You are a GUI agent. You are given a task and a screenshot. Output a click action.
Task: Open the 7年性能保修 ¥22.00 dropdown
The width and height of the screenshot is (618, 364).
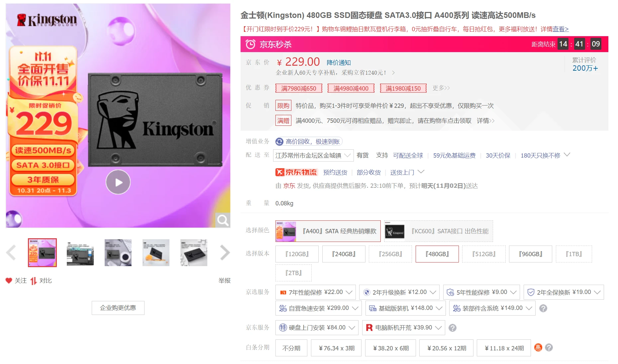point(316,292)
